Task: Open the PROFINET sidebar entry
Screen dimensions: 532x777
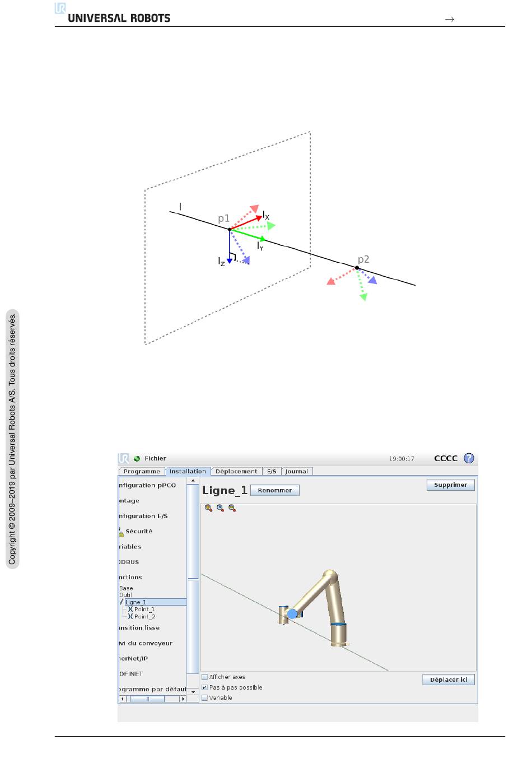Action: tap(131, 674)
